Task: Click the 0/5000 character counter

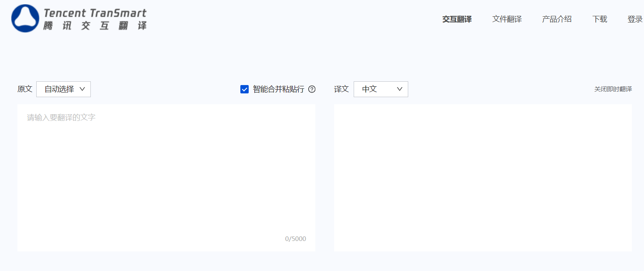Action: [295, 238]
